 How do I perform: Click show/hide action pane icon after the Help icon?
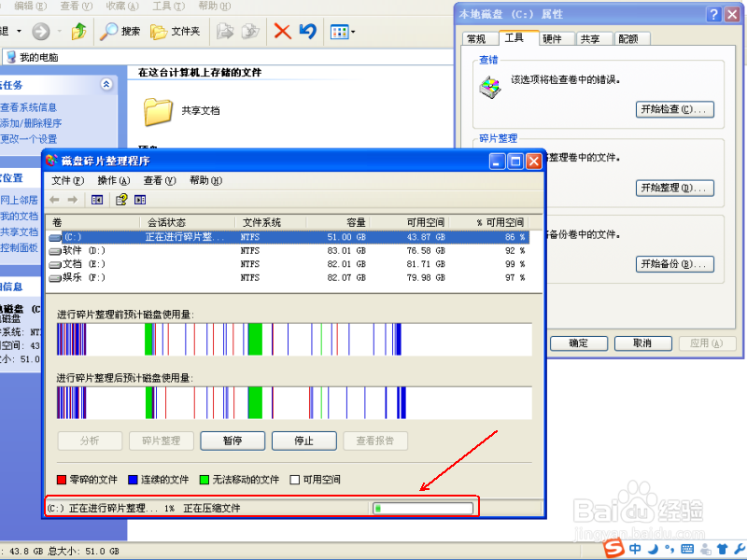pos(140,200)
